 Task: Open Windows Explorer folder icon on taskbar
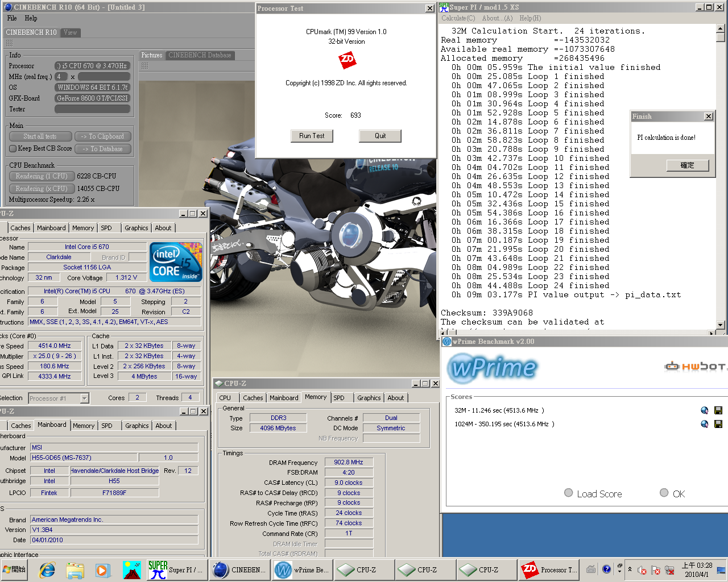click(75, 569)
